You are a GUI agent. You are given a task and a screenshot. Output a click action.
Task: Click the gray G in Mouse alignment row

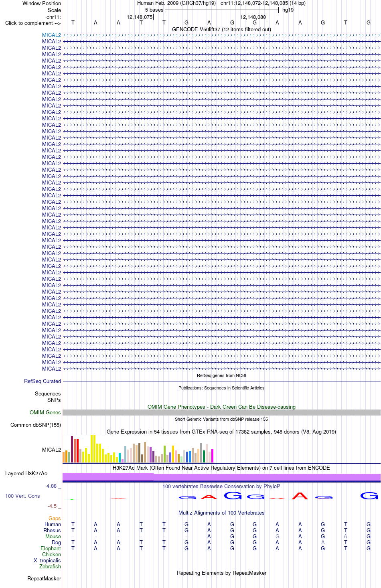point(277,536)
